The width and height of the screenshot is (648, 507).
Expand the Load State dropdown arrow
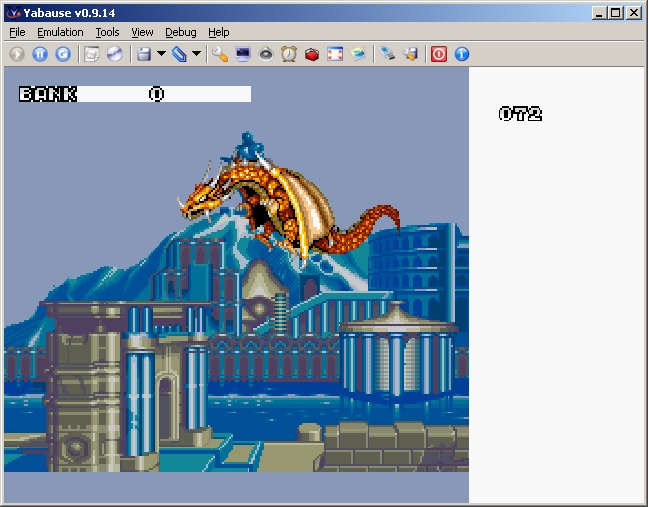click(197, 54)
